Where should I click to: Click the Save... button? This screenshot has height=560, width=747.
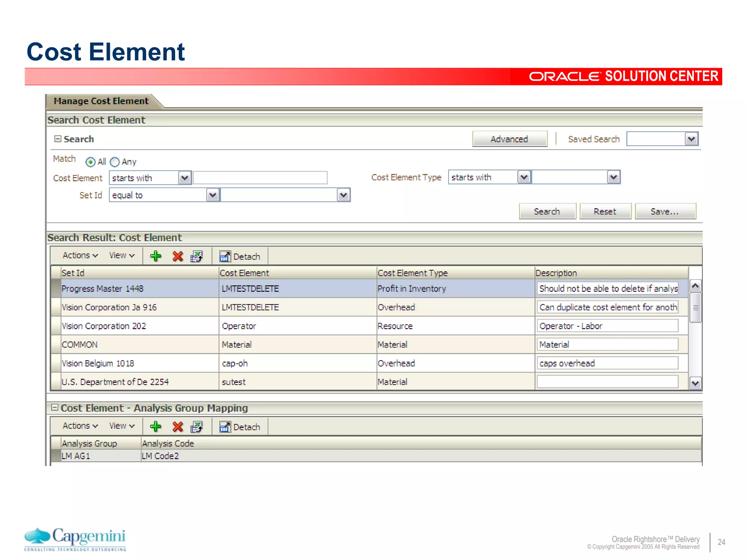tap(665, 211)
